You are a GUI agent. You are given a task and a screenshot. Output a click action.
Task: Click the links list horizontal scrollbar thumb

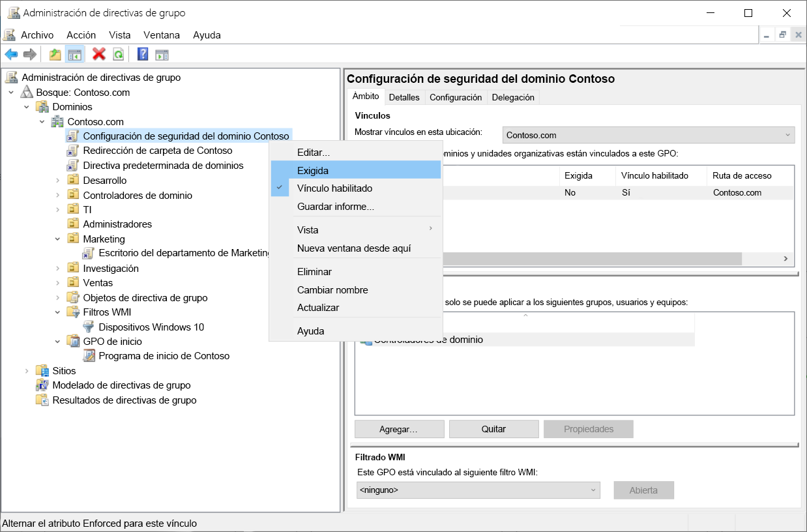coord(592,259)
